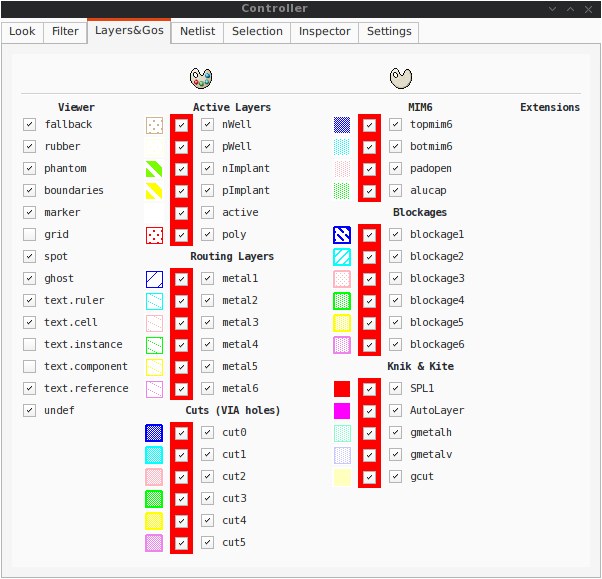602x579 pixels.
Task: Click the SPL1 solid red swatch
Action: 342,389
